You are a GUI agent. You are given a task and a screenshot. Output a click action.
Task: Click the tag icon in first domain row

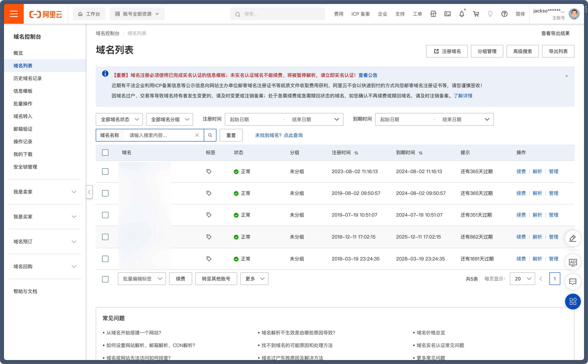pyautogui.click(x=209, y=171)
